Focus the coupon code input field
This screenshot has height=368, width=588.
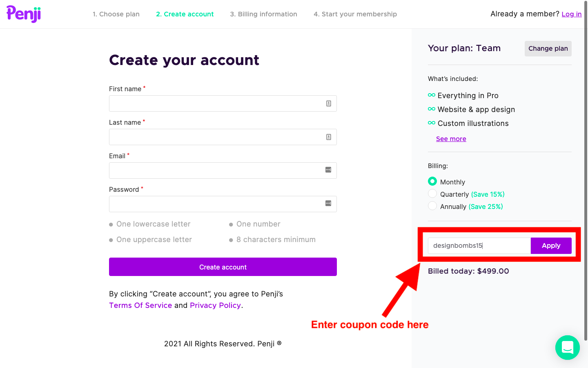(479, 246)
